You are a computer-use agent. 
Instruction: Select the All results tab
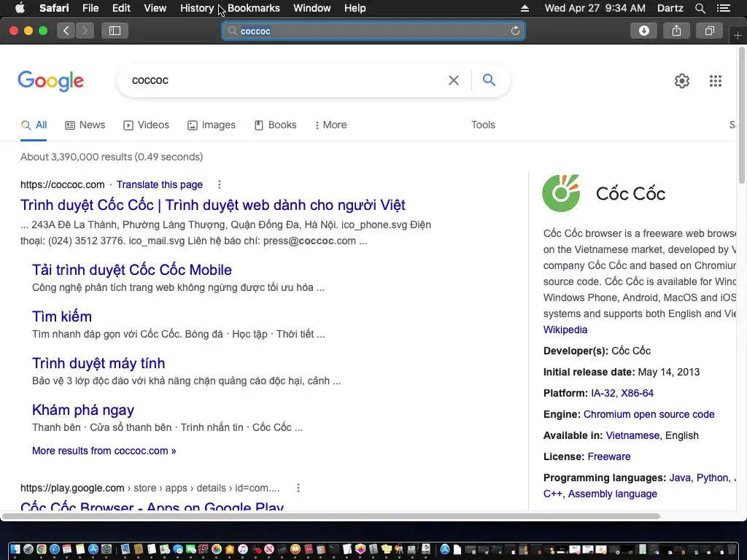click(34, 125)
